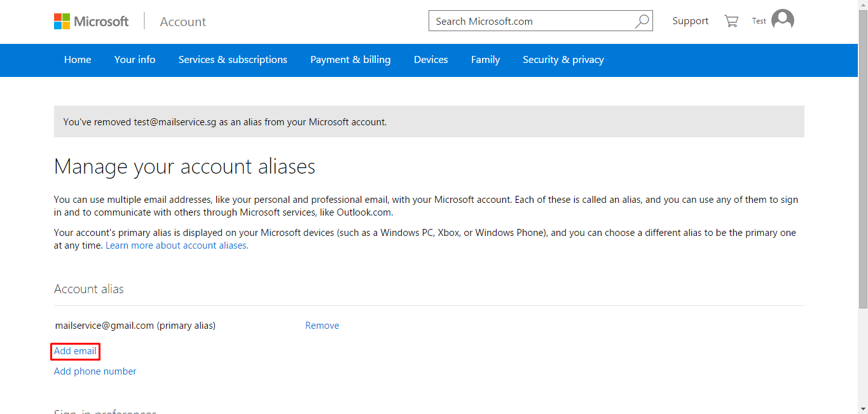This screenshot has height=414, width=868.
Task: Click the search magnifier icon
Action: coord(642,21)
